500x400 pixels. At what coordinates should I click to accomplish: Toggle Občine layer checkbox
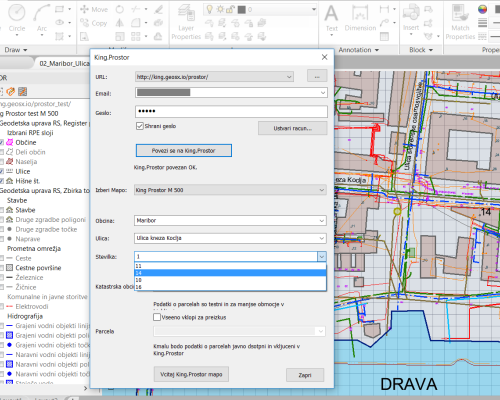pos(2,142)
